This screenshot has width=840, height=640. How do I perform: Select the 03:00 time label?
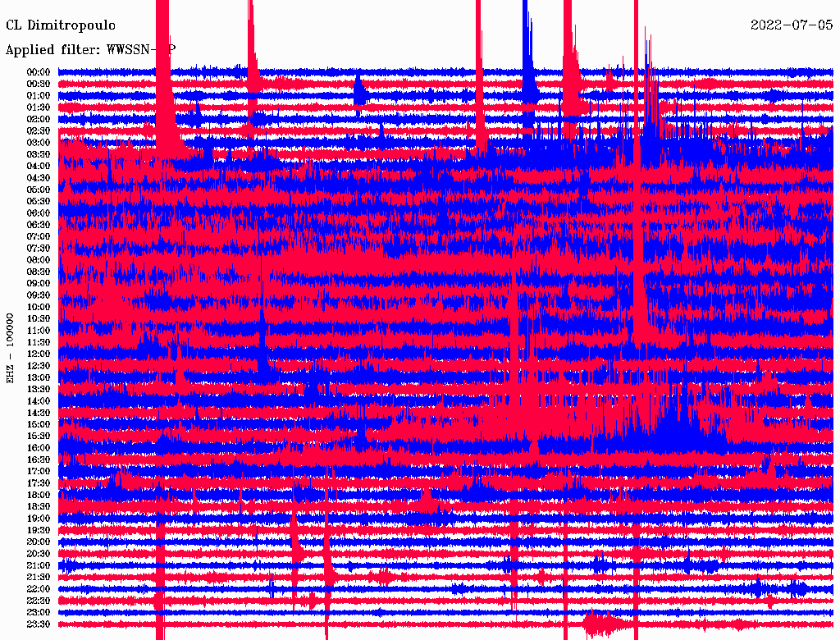click(x=39, y=143)
